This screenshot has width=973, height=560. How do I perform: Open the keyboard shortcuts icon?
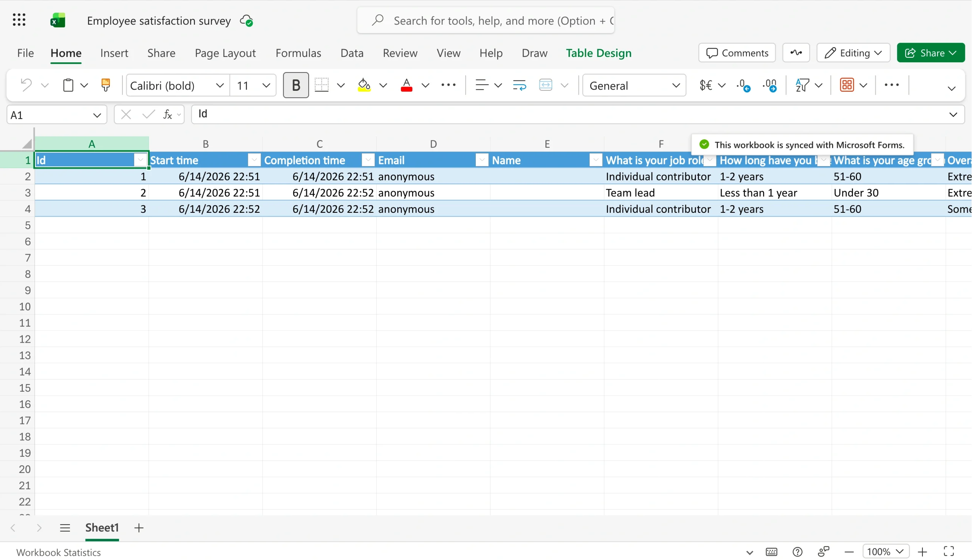coord(772,552)
